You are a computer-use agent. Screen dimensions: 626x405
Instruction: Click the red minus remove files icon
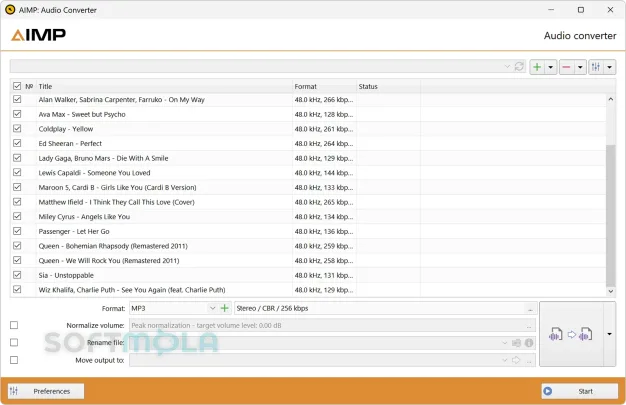(x=566, y=67)
